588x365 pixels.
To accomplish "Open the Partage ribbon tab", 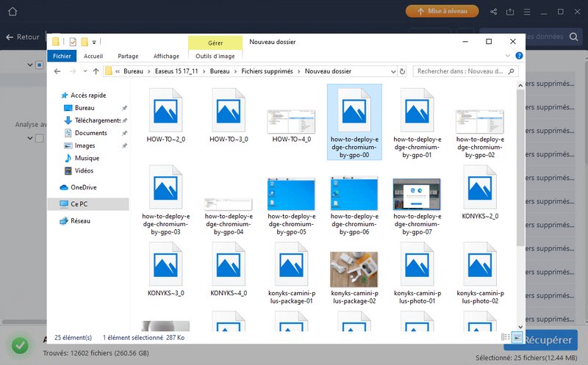I will click(128, 56).
